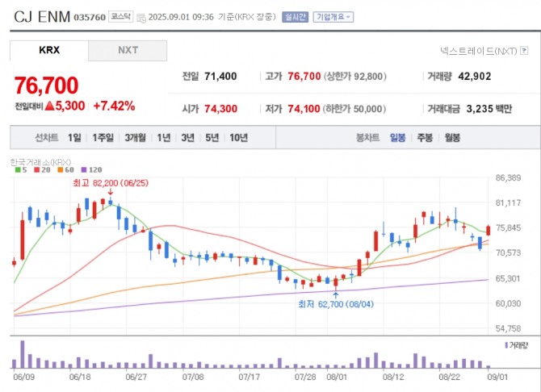This screenshot has width=541, height=392.
Task: Click the 실시간 real-time button
Action: click(295, 17)
